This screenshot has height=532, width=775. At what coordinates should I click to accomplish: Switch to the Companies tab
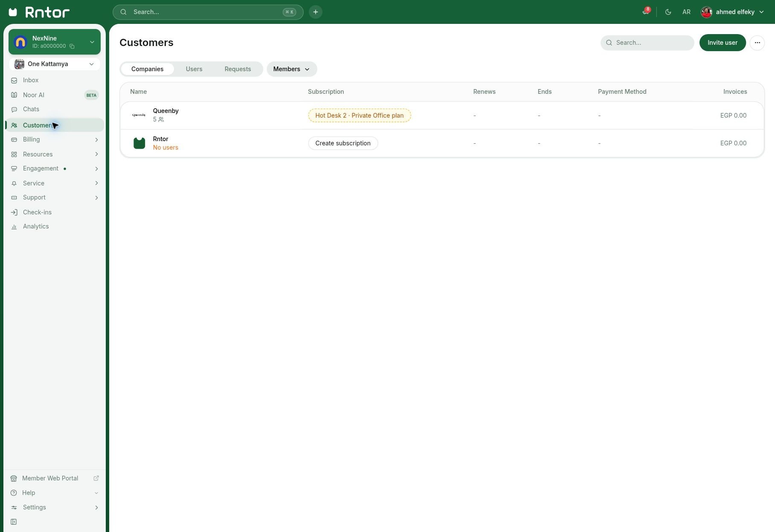tap(147, 69)
